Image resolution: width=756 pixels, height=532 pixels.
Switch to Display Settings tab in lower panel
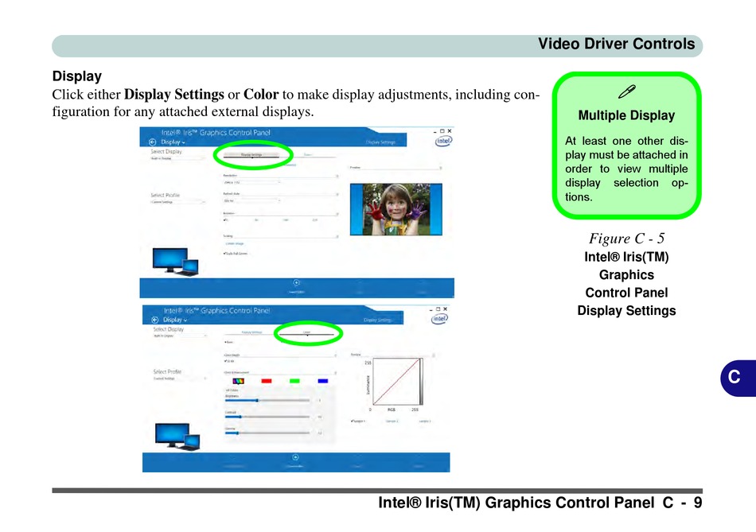pyautogui.click(x=251, y=332)
